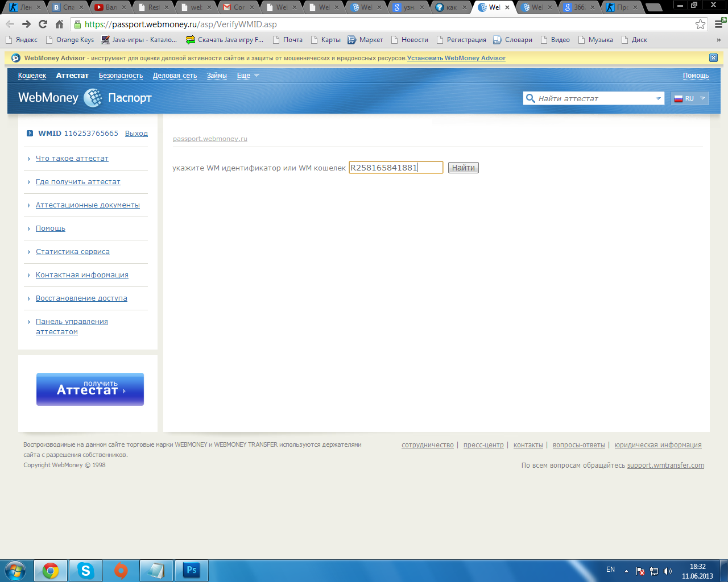Show more bookmarks chevron

[718, 40]
